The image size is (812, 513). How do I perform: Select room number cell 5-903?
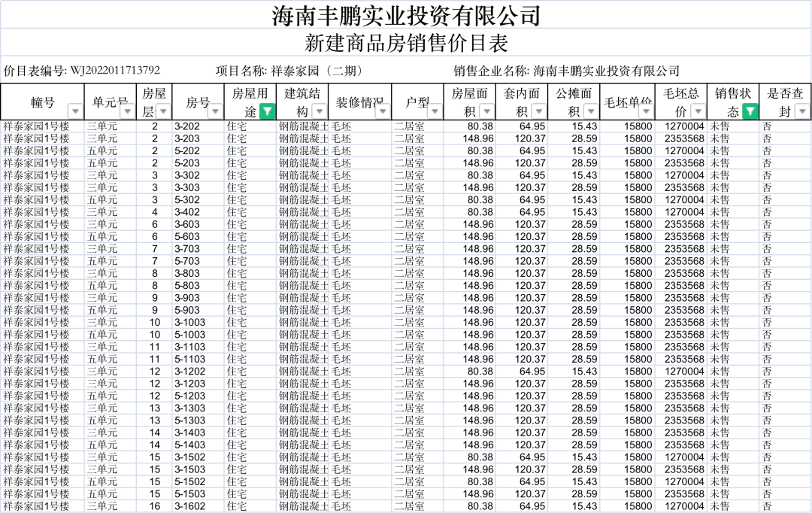click(x=198, y=310)
